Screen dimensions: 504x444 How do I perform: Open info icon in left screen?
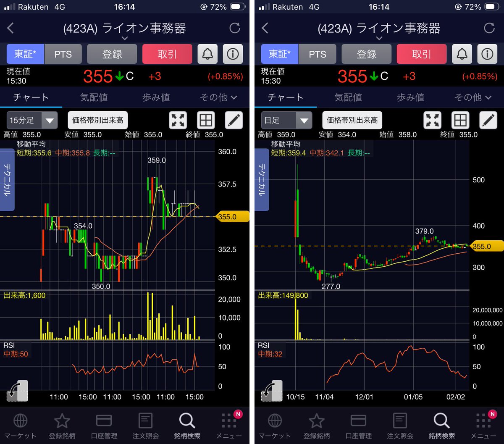[x=233, y=54]
